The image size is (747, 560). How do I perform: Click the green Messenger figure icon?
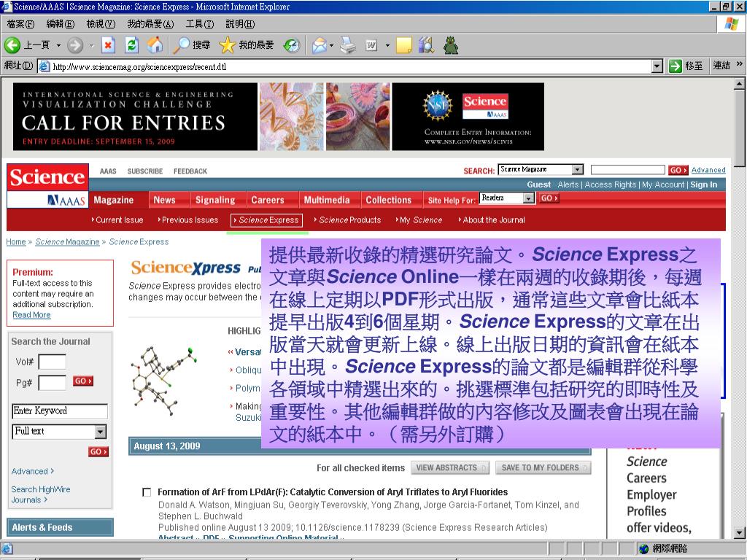point(451,45)
